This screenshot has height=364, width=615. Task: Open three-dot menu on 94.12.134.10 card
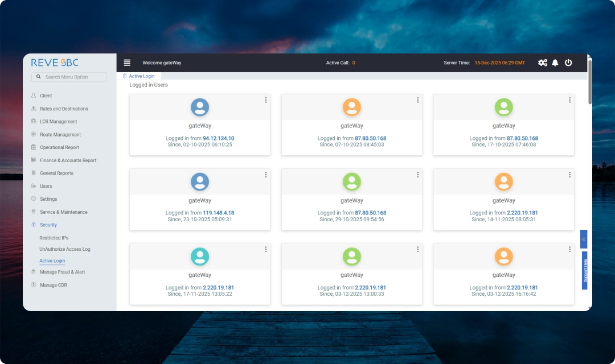(266, 100)
